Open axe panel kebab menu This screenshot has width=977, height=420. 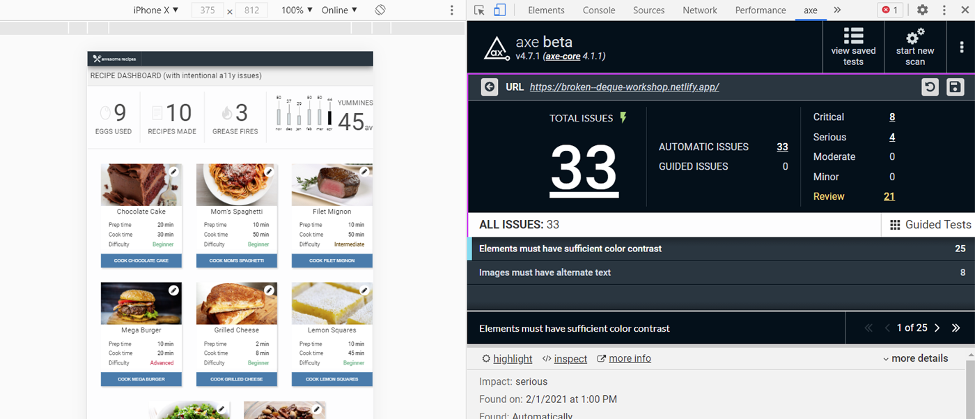point(962,47)
